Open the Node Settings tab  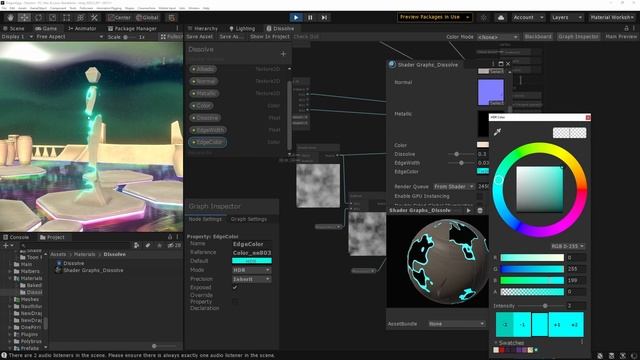[205, 219]
